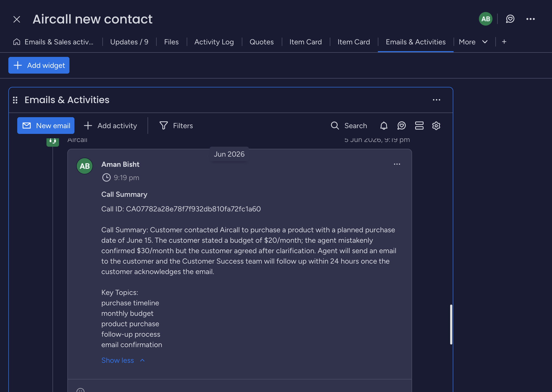Open the Filters menu
The height and width of the screenshot is (392, 552).
tap(176, 126)
